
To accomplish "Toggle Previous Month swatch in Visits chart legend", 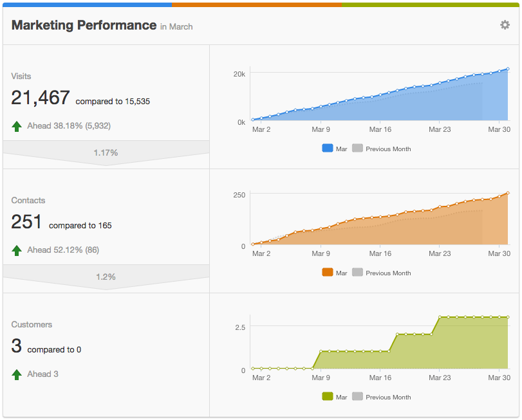I will [x=357, y=149].
